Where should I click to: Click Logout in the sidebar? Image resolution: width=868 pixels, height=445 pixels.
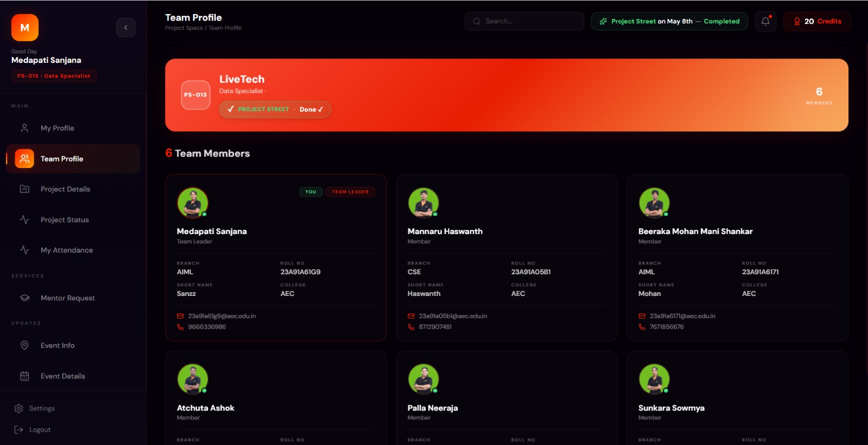tap(33, 430)
